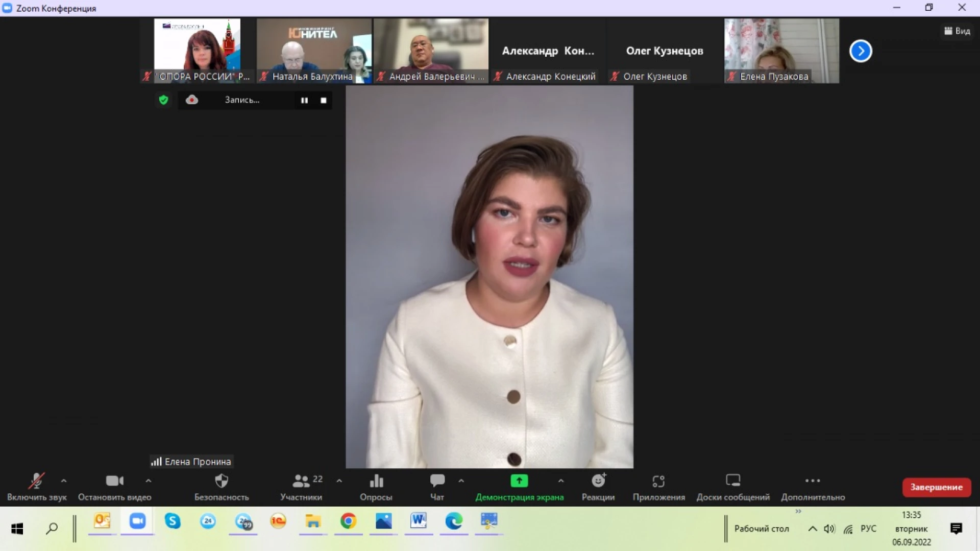Expand video options arrow next to camera

pos(149,481)
